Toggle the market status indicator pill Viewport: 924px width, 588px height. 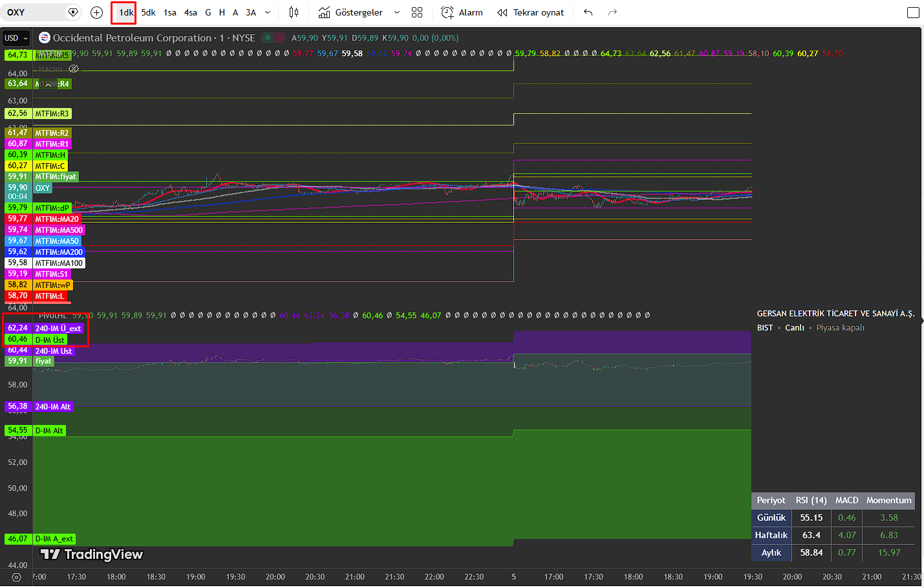[x=274, y=38]
